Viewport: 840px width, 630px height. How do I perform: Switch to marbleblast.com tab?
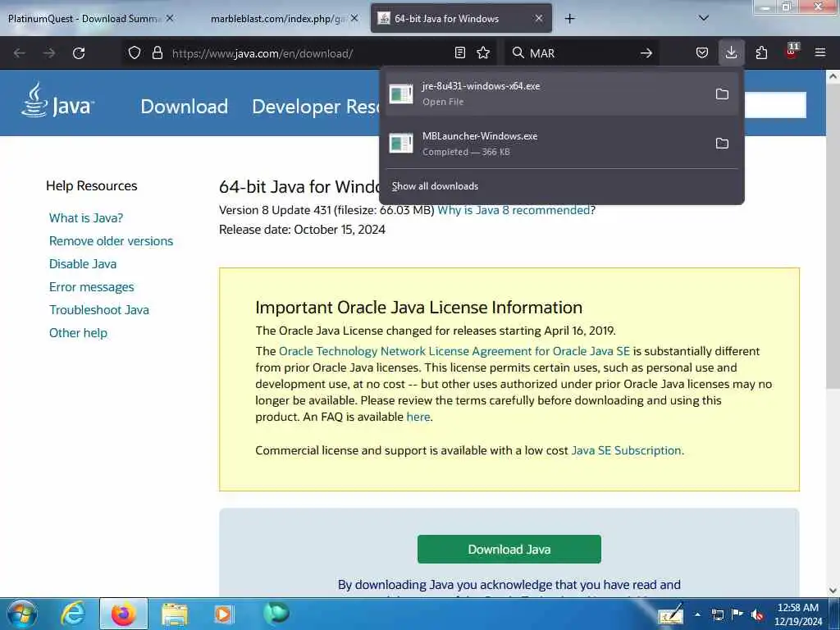pos(277,19)
